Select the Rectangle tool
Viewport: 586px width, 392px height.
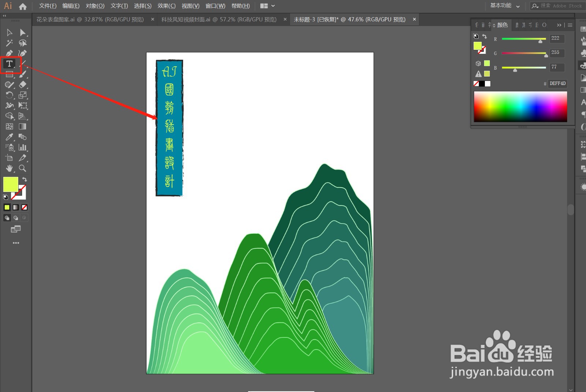coord(10,74)
